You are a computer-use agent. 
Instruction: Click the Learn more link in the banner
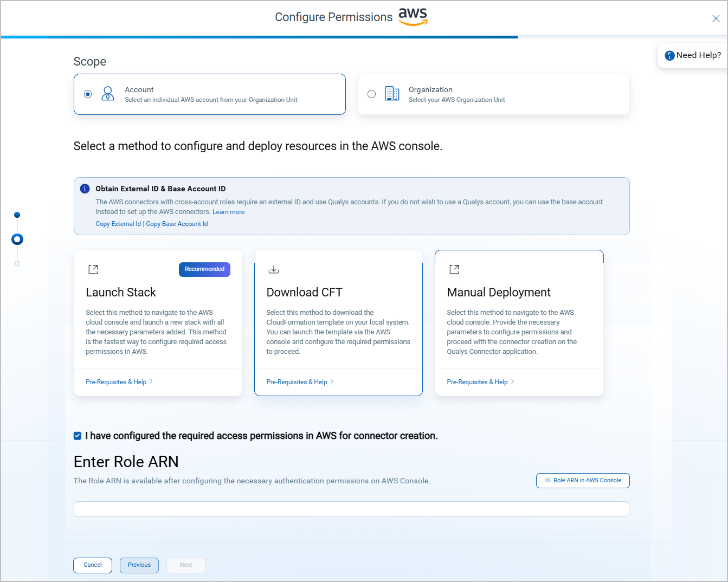click(x=228, y=211)
